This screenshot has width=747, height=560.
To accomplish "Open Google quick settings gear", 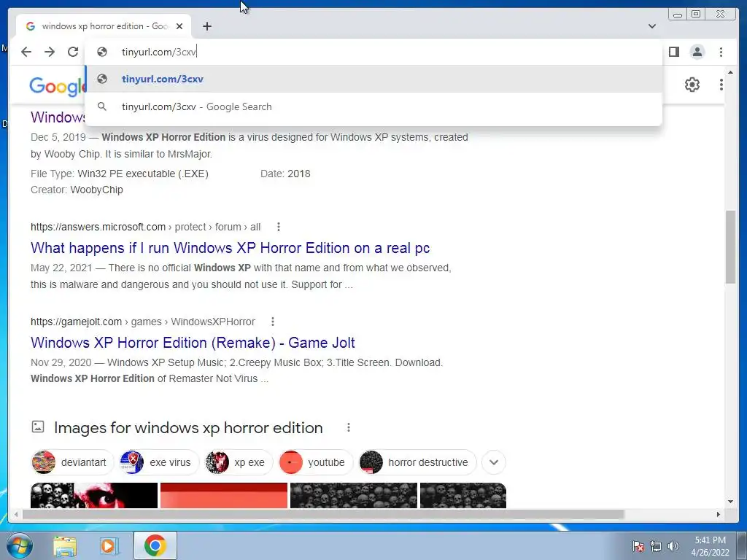I will tap(692, 85).
